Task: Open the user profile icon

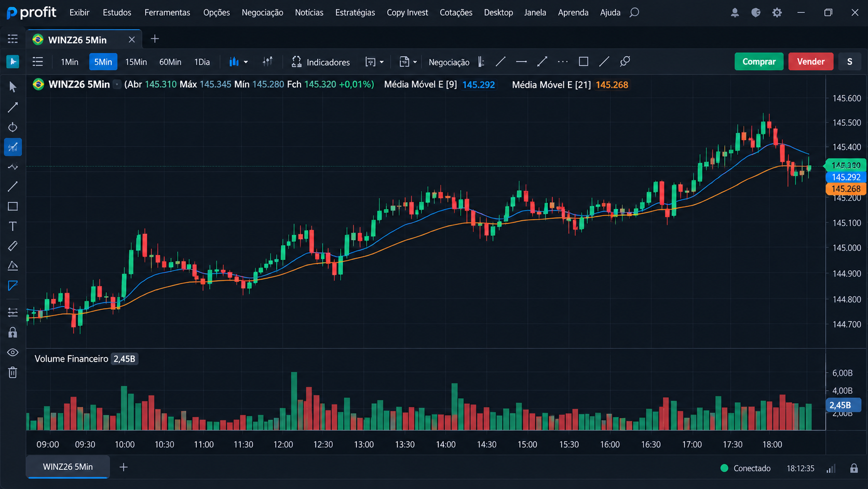Action: pos(735,12)
